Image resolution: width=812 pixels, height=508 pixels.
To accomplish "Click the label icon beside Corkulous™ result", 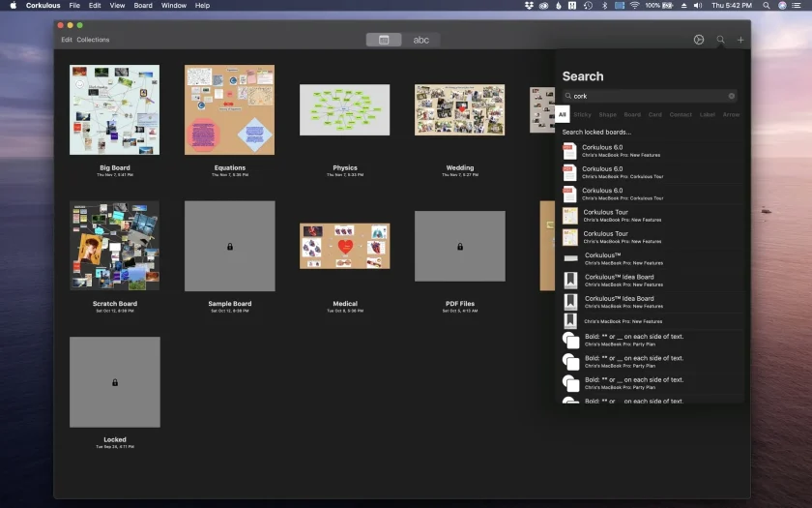I will point(570,258).
